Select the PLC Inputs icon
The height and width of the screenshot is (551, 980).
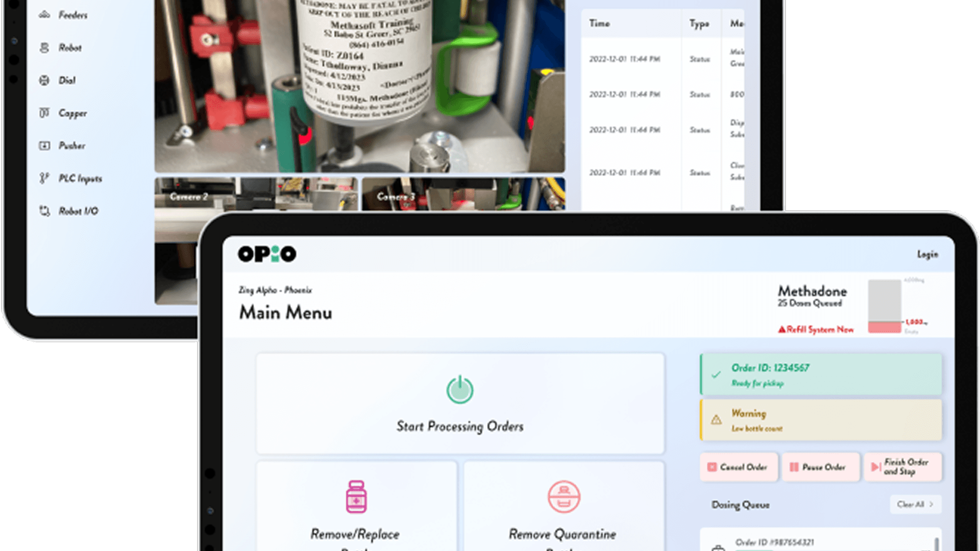click(x=44, y=178)
